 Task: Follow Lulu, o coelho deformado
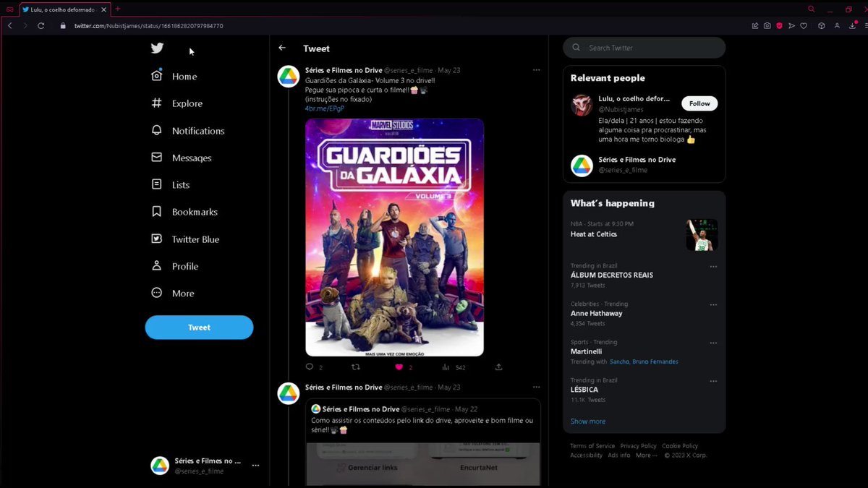coord(699,103)
